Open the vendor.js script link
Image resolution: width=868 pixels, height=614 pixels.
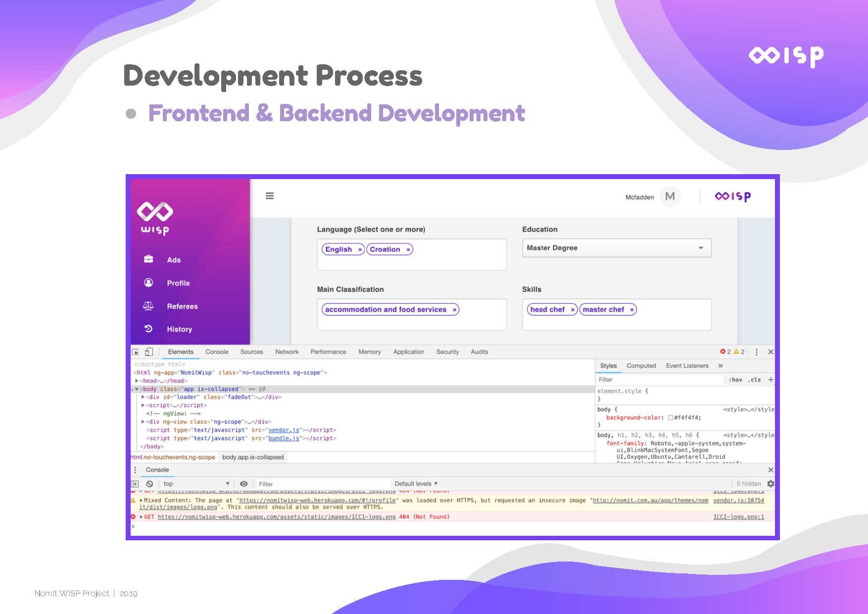pos(284,430)
